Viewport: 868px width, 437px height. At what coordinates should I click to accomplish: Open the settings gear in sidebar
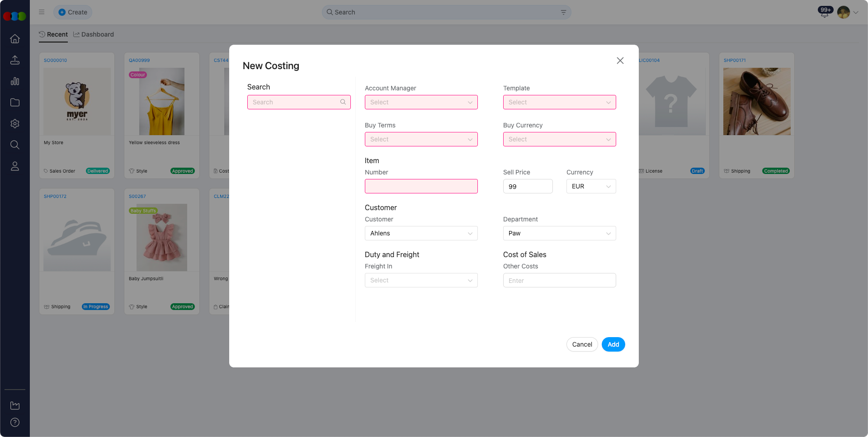pyautogui.click(x=15, y=124)
